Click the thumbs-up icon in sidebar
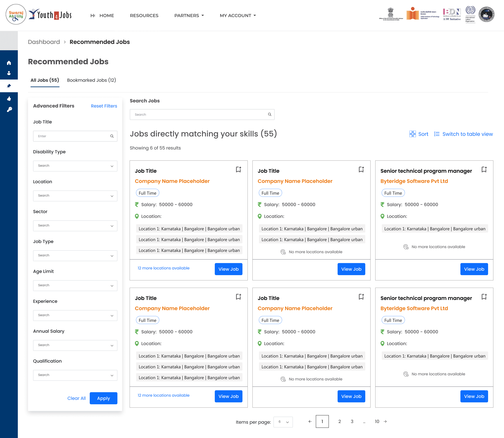The width and height of the screenshot is (504, 438). click(9, 98)
